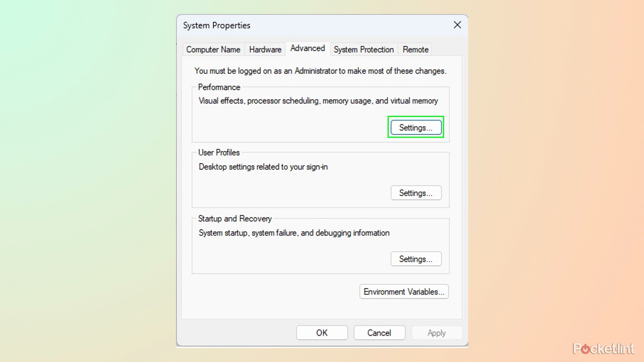Go to the System Protection tab
Screen dimensions: 644x362
[364, 50]
